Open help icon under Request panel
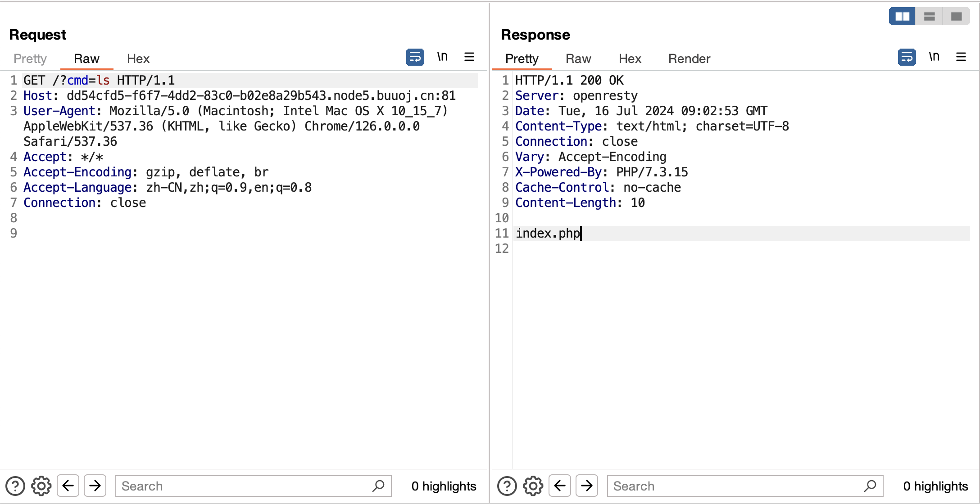This screenshot has height=504, width=980. coord(15,486)
